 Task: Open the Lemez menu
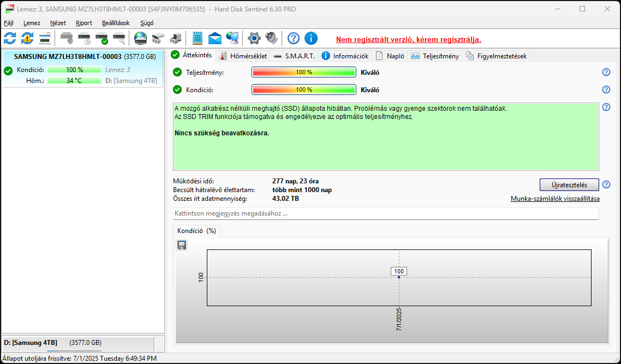(x=32, y=23)
